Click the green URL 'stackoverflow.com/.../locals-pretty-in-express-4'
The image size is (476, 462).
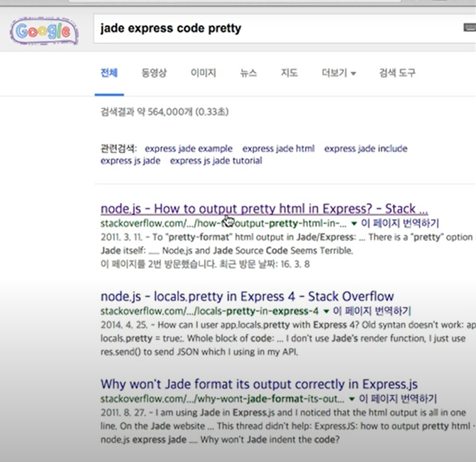tap(210, 311)
